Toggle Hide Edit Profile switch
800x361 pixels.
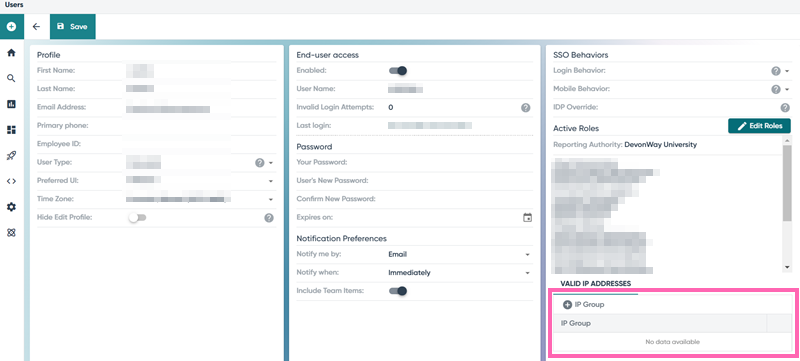click(137, 218)
